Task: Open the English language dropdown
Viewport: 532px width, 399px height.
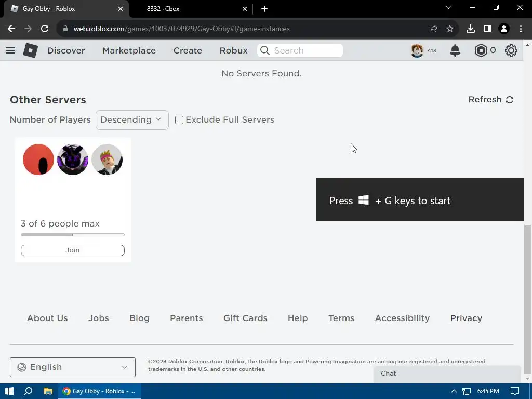Action: (x=73, y=367)
